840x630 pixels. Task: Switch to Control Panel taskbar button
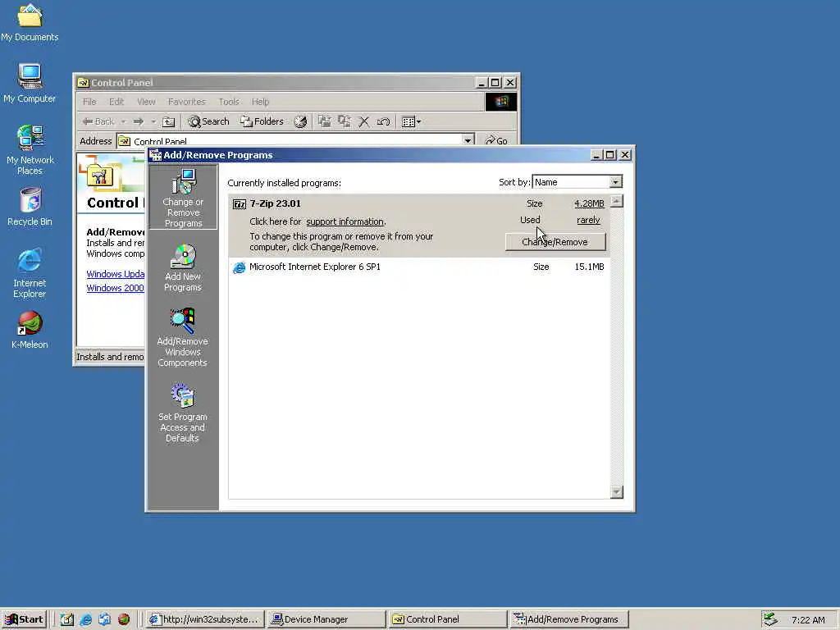[448, 619]
